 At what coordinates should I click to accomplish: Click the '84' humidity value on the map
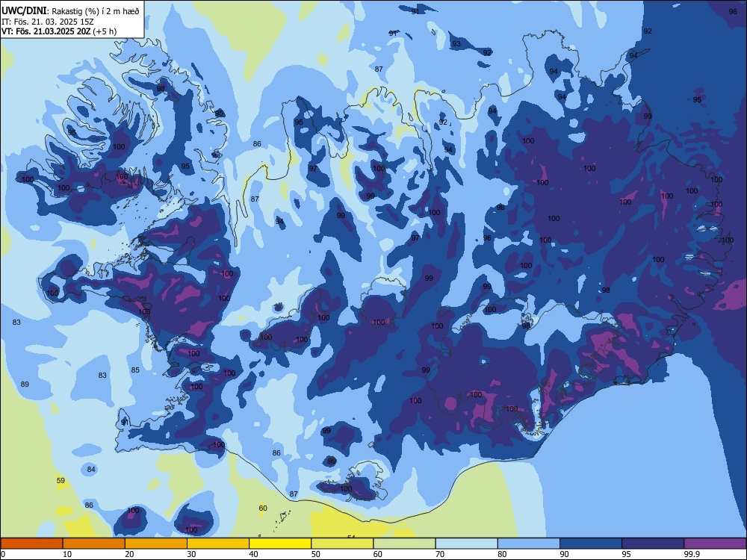coord(91,469)
